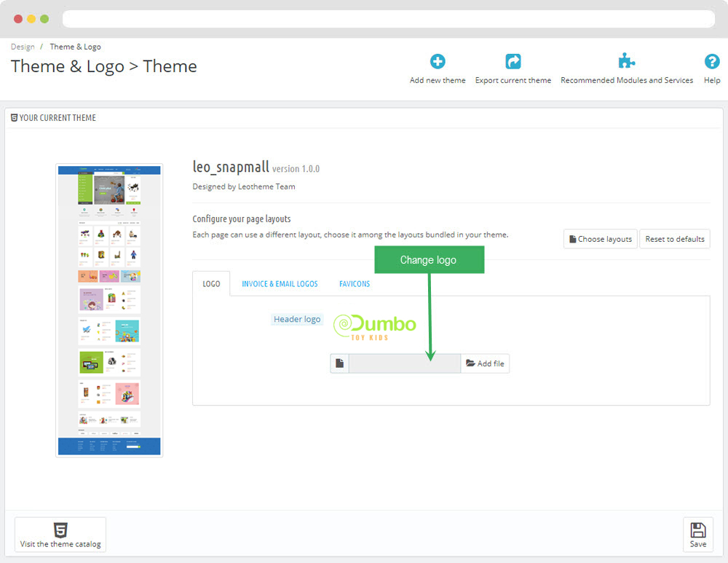Click the header logo file input field

click(404, 363)
